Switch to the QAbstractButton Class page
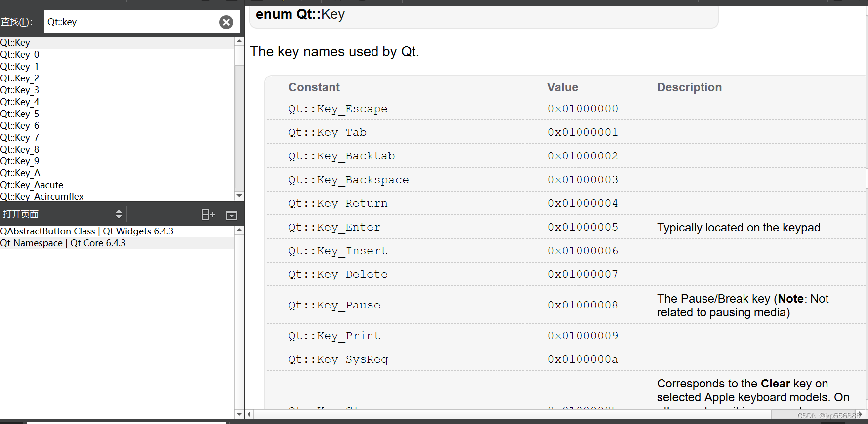The height and width of the screenshot is (424, 868). coord(87,231)
